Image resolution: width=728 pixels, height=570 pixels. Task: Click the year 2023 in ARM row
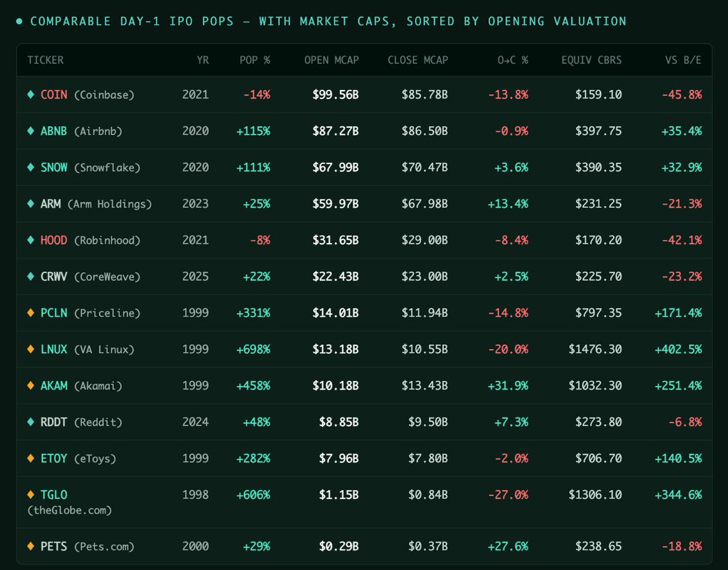click(196, 204)
